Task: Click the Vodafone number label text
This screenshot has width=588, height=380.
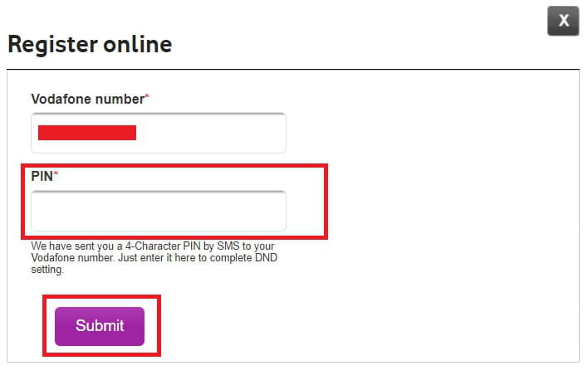Action: tap(88, 99)
